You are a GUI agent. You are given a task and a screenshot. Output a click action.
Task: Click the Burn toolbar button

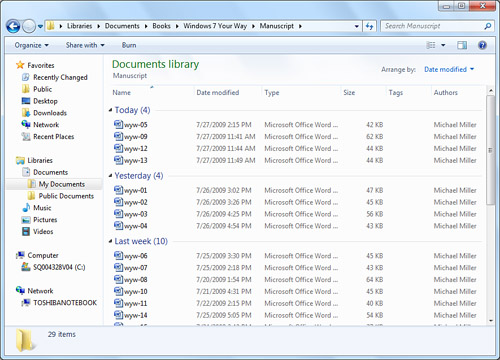click(x=129, y=45)
